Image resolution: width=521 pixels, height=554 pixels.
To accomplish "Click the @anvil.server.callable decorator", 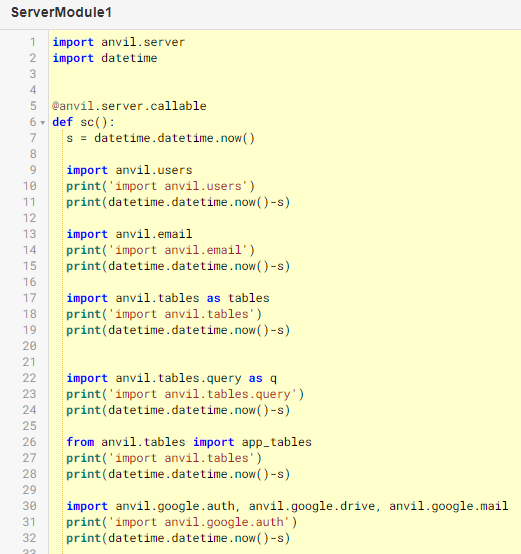I will coord(129,106).
